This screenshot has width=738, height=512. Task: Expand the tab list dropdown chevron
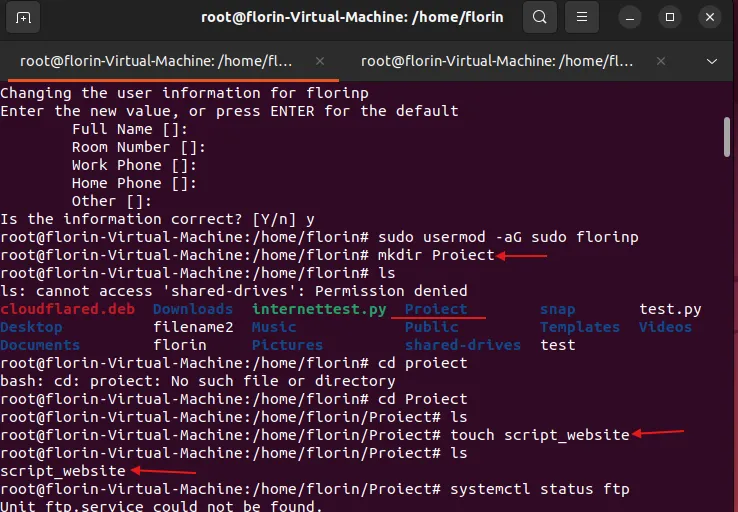click(712, 61)
